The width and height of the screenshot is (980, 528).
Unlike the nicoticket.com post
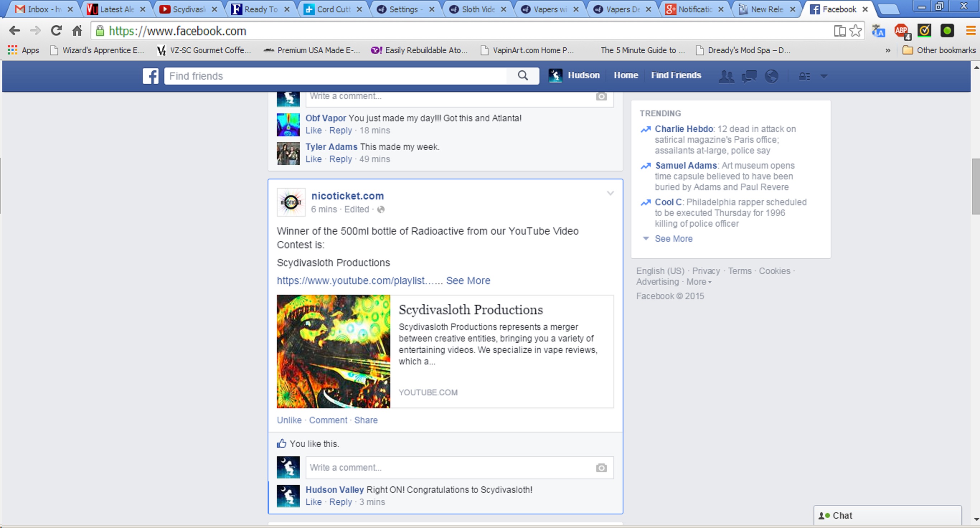click(x=289, y=420)
